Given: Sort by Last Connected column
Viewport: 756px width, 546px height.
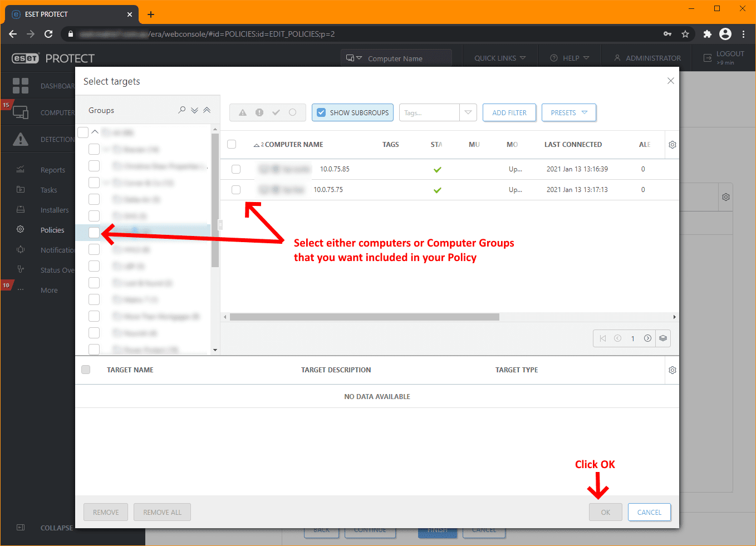Looking at the screenshot, I should click(x=573, y=145).
